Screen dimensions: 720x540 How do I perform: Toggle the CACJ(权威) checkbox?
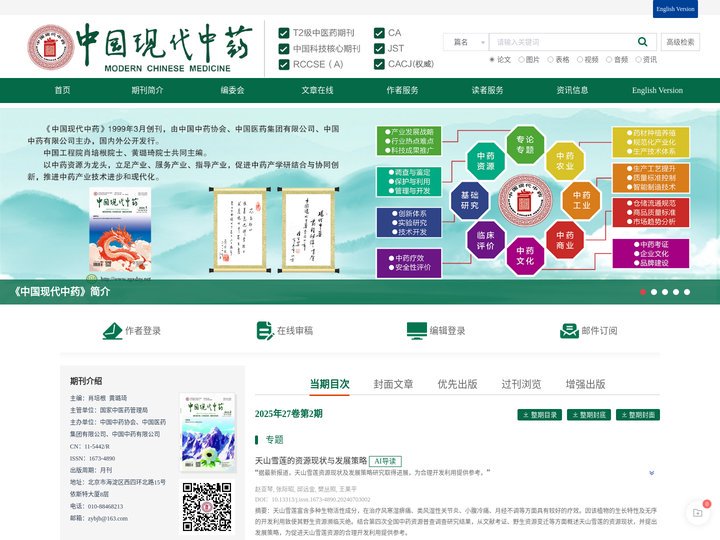[379, 64]
